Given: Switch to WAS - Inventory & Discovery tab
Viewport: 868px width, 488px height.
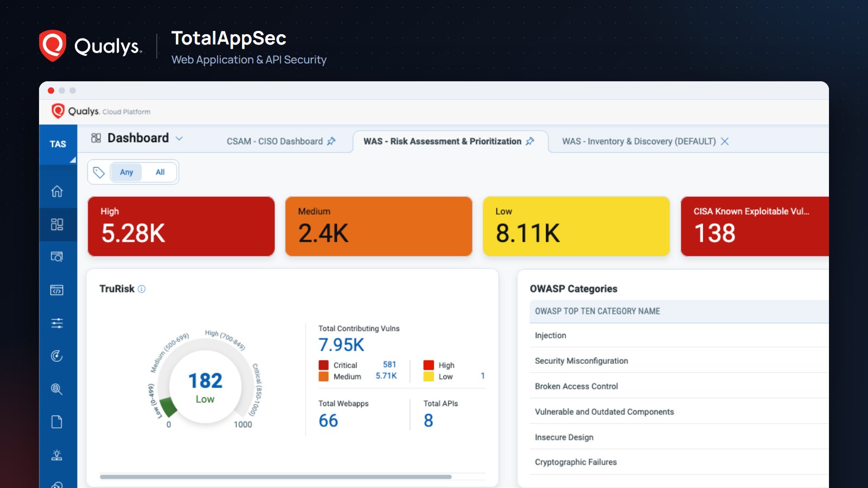Looking at the screenshot, I should tap(639, 141).
